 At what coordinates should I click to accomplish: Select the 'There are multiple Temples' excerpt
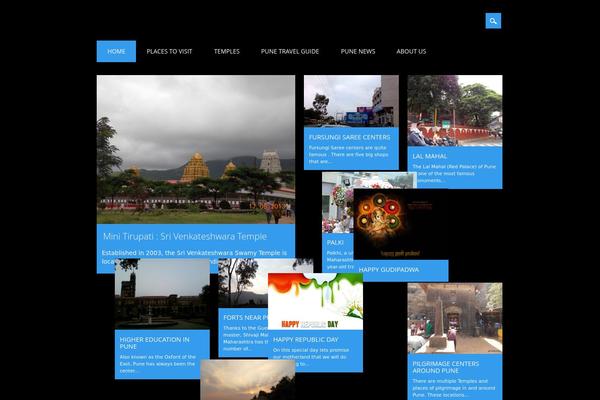tap(453, 388)
